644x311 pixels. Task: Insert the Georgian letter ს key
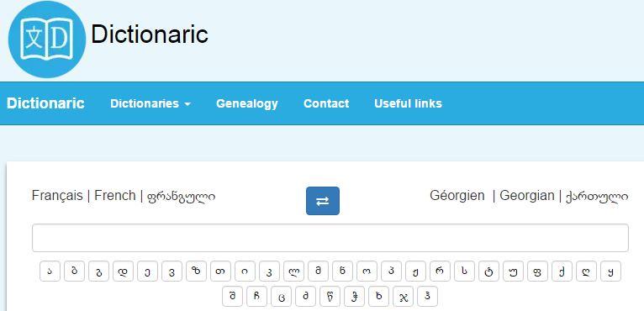[x=465, y=271]
